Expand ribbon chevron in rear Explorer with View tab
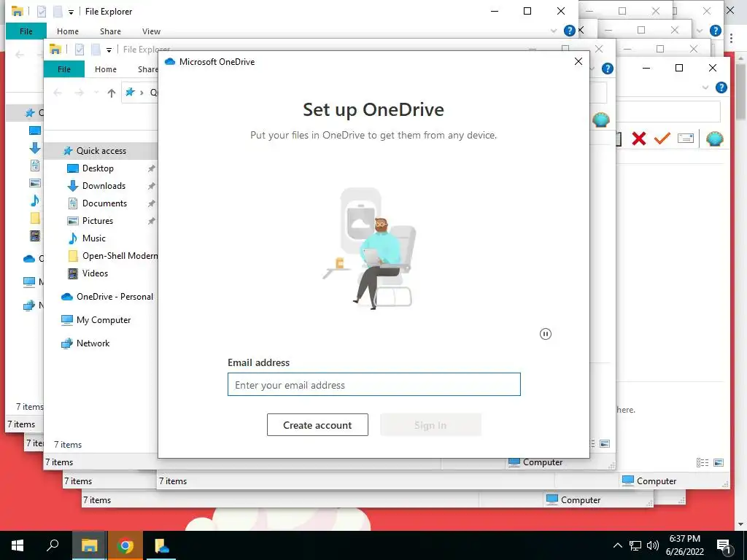 553,31
